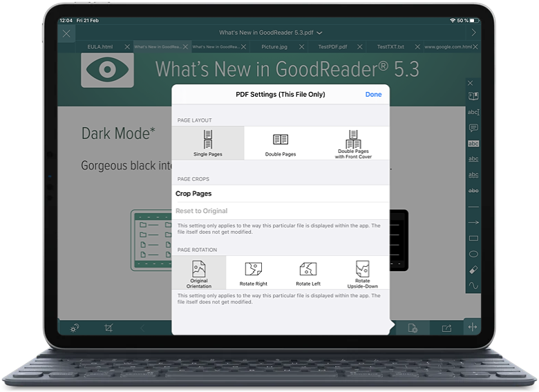Screen dimensions: 539x392
Task: Pick the squiggly underline abc tool
Action: pyautogui.click(x=473, y=175)
